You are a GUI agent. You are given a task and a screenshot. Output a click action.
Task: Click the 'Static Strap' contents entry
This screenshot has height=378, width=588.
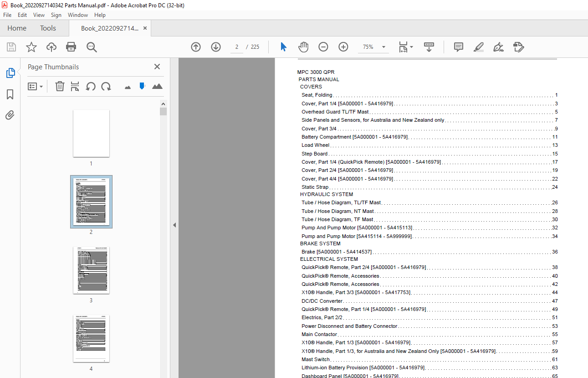coord(315,187)
